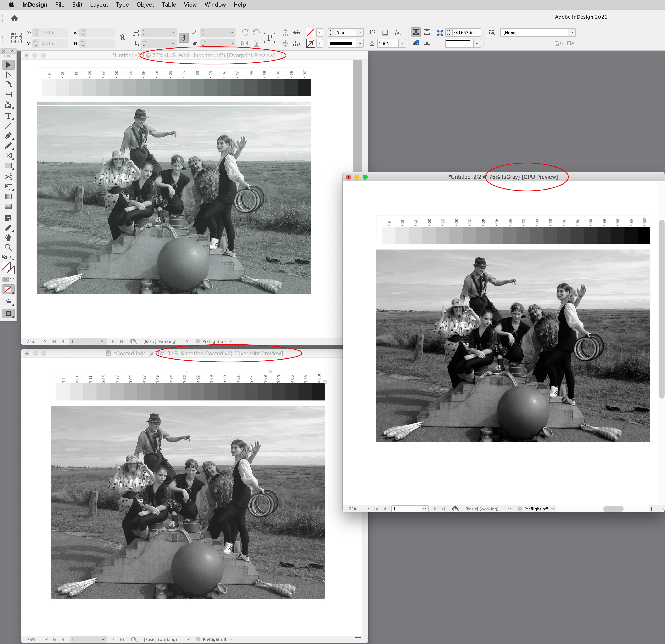The width and height of the screenshot is (665, 644).
Task: Select the Rectangle Frame tool
Action: (x=8, y=156)
